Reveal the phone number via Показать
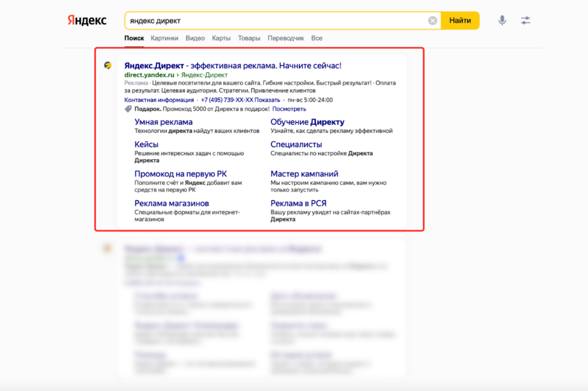588x391 pixels. pyautogui.click(x=267, y=100)
